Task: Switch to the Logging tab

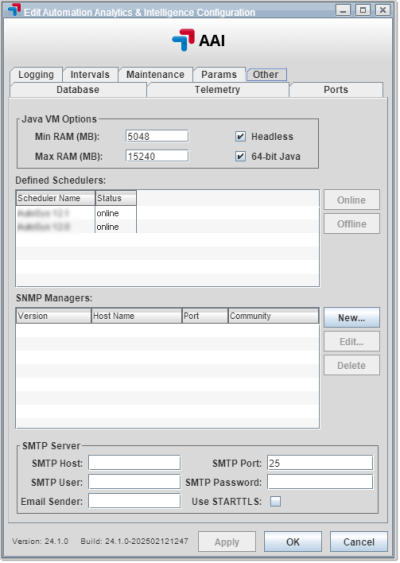Action: pyautogui.click(x=36, y=75)
